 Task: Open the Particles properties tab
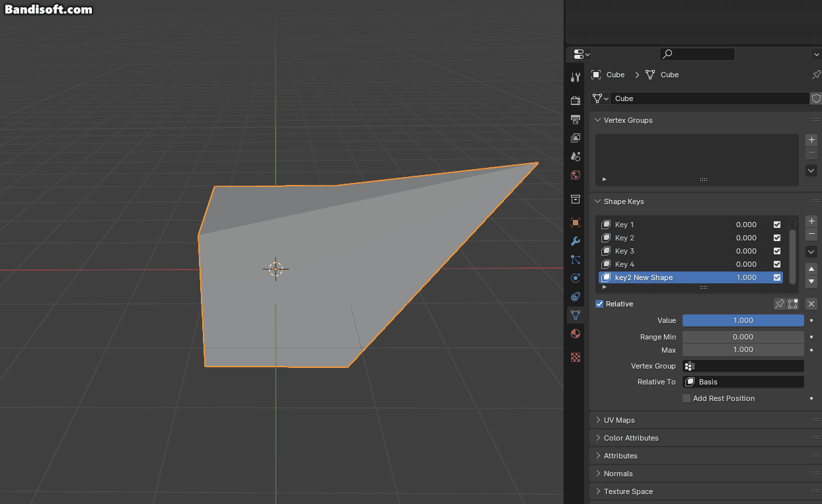click(x=576, y=260)
